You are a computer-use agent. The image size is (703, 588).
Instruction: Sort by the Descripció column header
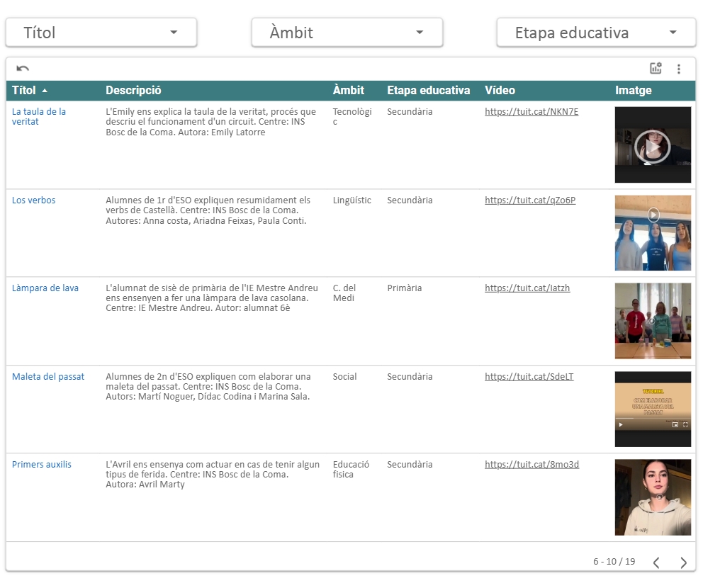pyautogui.click(x=133, y=91)
